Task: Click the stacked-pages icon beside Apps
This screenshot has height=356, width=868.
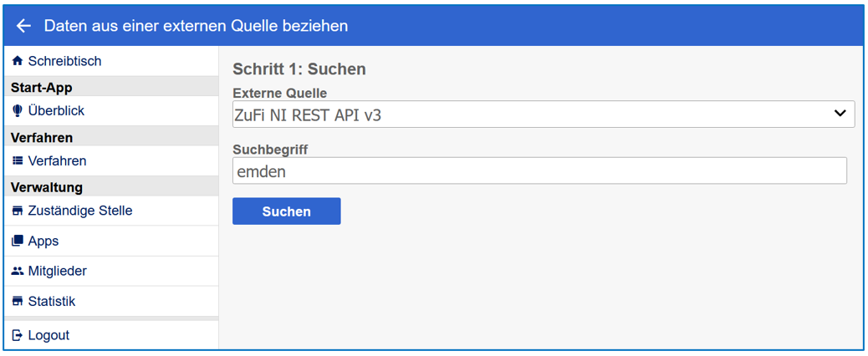Action: (18, 241)
